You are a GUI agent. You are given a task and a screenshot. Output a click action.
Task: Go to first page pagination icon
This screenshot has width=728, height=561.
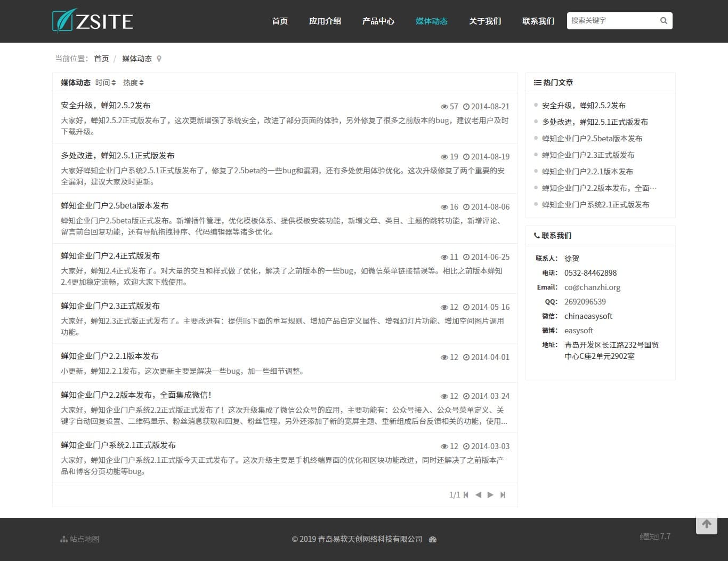[466, 495]
